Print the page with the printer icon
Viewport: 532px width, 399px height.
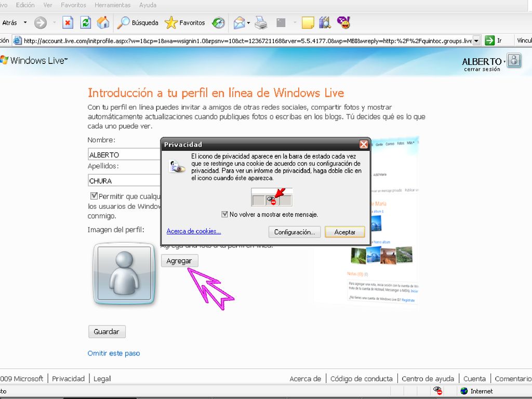click(261, 23)
